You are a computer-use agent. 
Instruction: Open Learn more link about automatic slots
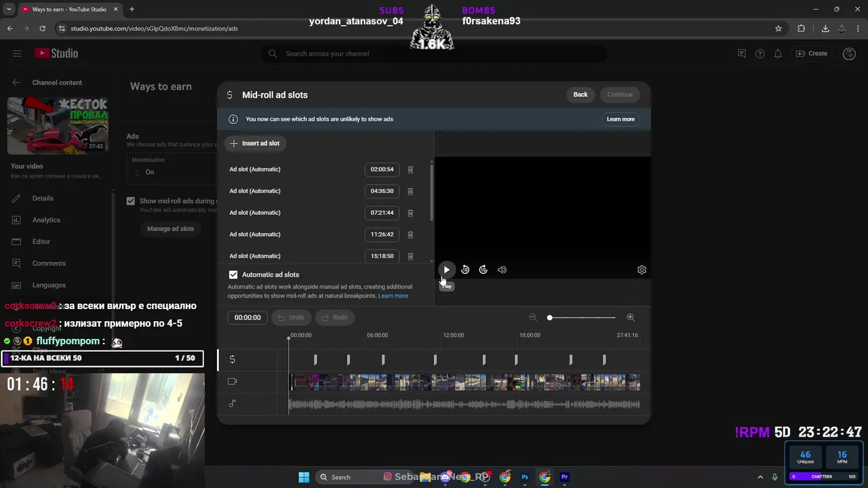[393, 296]
